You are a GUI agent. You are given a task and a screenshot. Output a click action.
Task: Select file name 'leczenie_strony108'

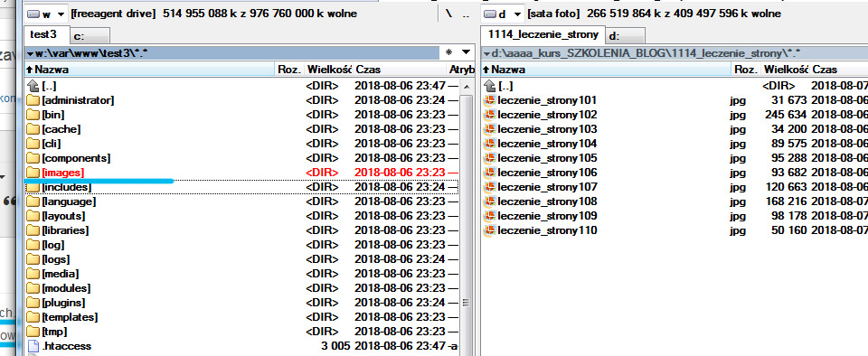548,201
